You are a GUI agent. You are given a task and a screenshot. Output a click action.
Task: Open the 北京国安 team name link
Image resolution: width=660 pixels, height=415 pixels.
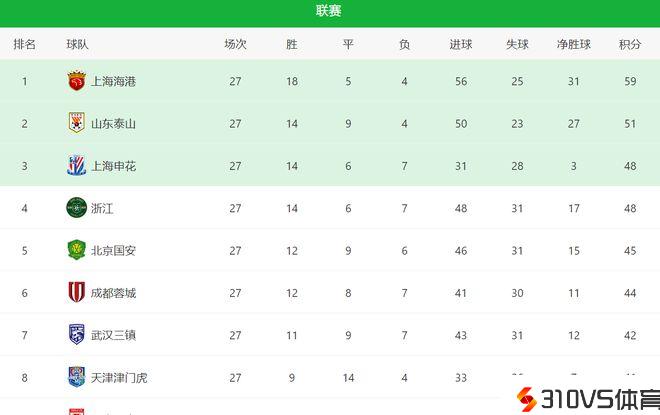113,250
